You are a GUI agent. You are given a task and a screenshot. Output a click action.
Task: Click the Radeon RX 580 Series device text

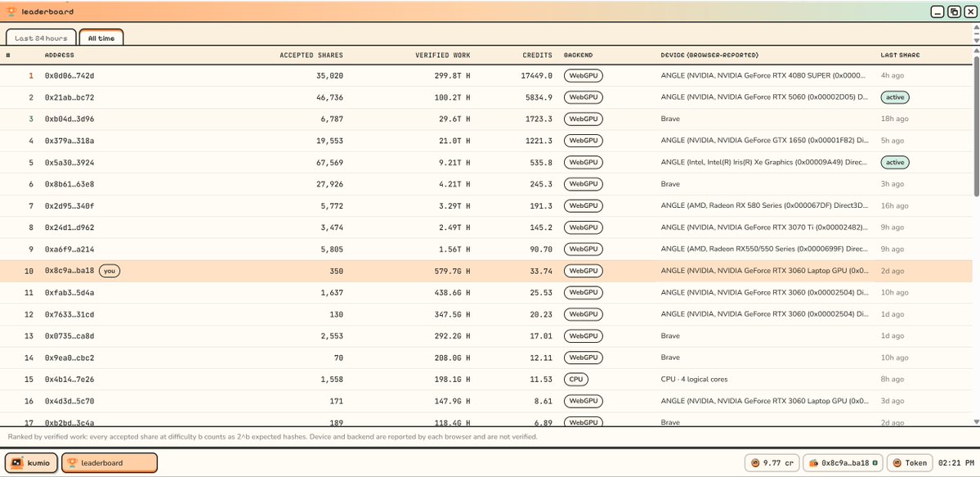[x=764, y=206]
